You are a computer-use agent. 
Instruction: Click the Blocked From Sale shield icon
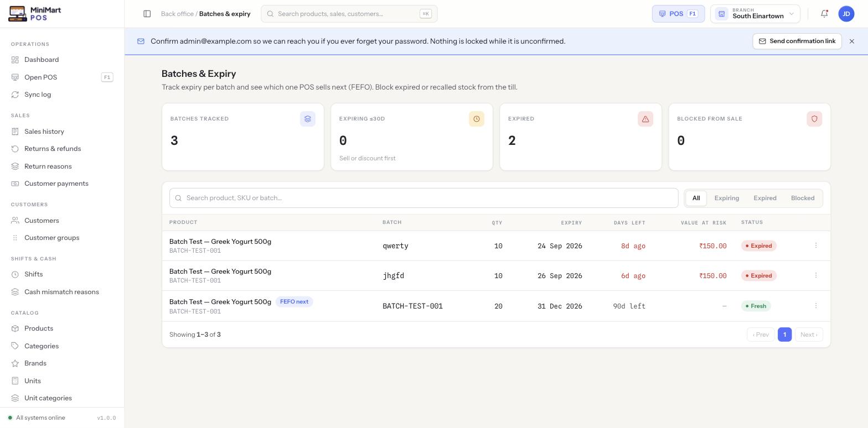pos(814,119)
